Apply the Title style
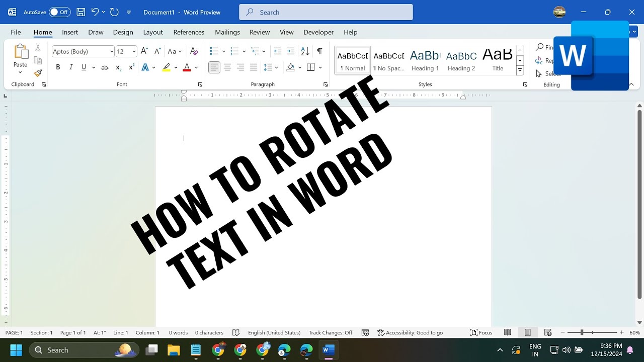This screenshot has height=362, width=644. [x=498, y=60]
